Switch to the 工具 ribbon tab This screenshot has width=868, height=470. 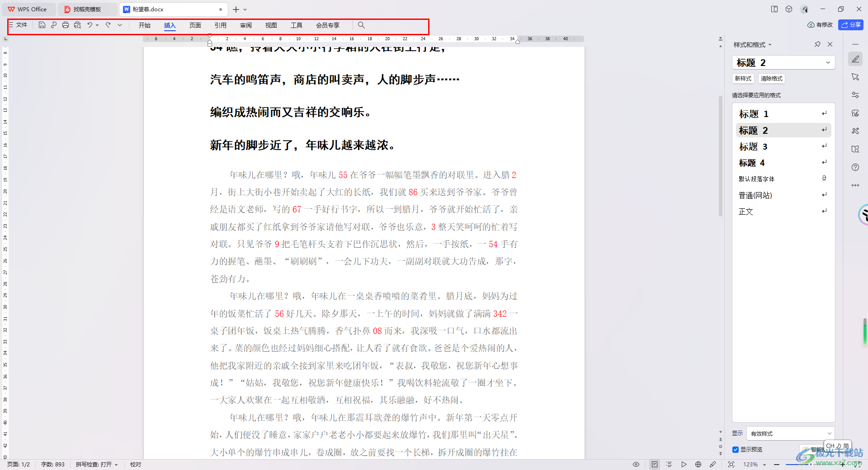click(297, 25)
